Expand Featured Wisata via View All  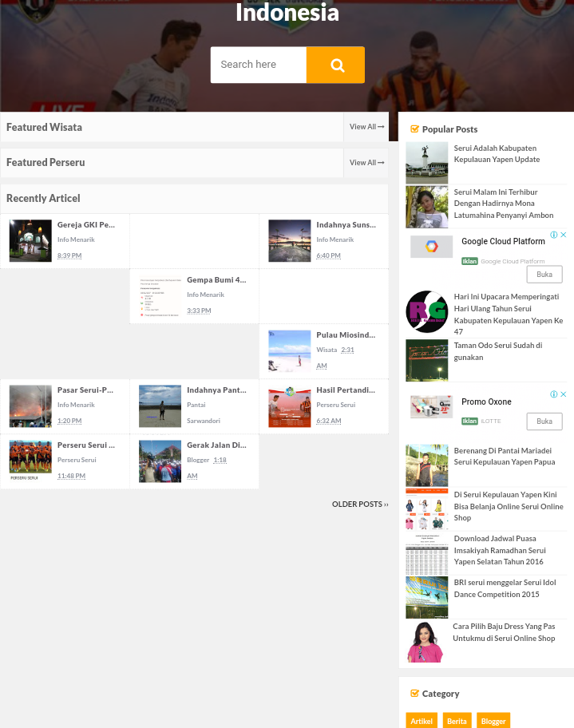[366, 127]
